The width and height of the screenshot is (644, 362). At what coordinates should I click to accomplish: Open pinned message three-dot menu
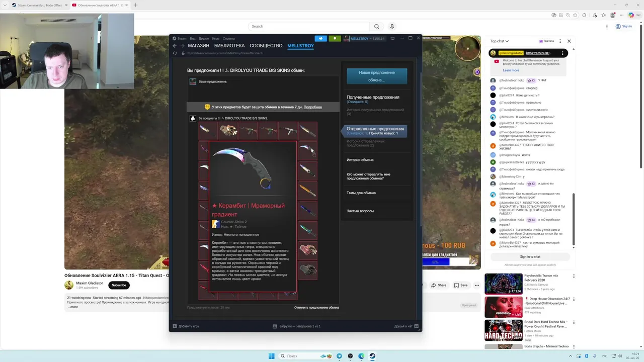(563, 53)
